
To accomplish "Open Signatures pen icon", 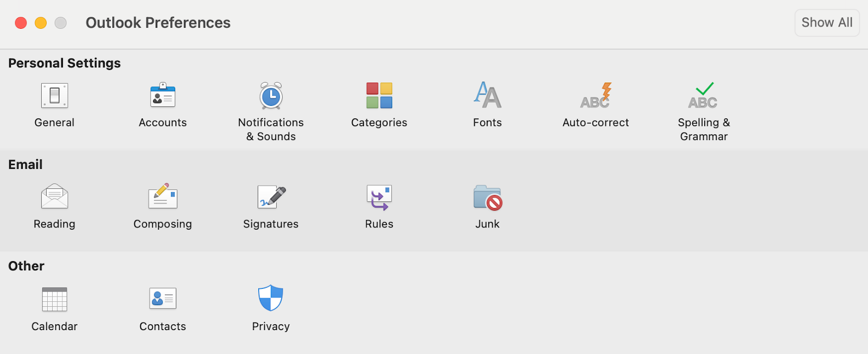I will click(271, 197).
